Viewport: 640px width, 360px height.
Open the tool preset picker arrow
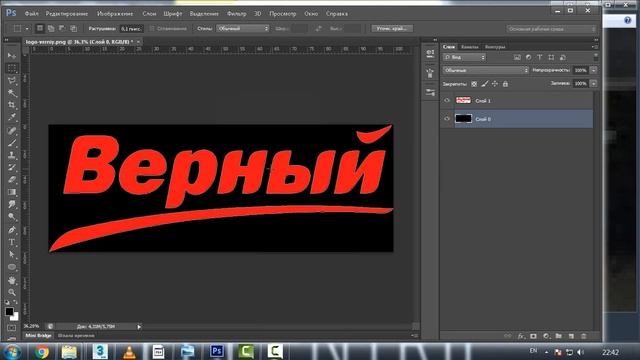click(x=27, y=29)
